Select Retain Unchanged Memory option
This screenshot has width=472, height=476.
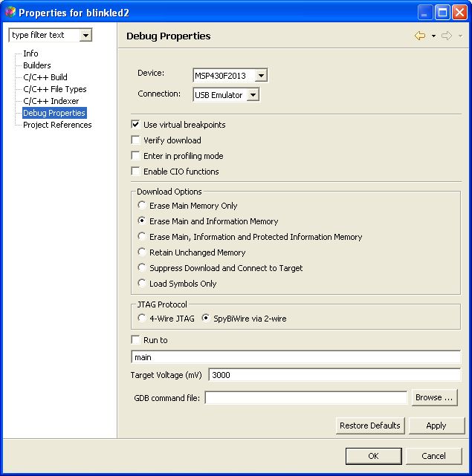click(x=142, y=252)
